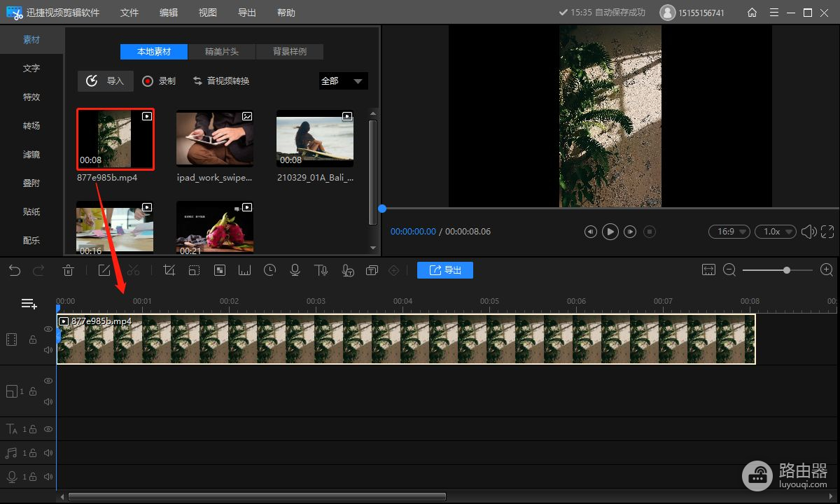Click the 导入 import button
The height and width of the screenshot is (504, 840).
point(106,81)
